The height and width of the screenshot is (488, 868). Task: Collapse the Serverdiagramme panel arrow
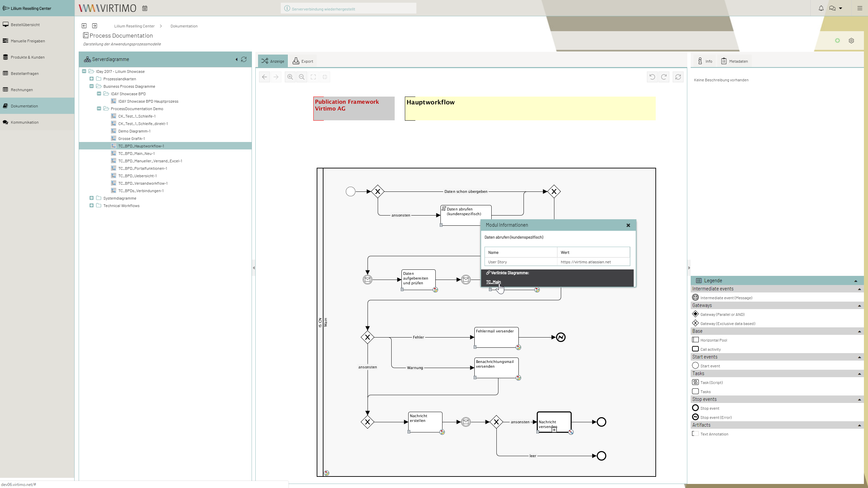(x=237, y=59)
